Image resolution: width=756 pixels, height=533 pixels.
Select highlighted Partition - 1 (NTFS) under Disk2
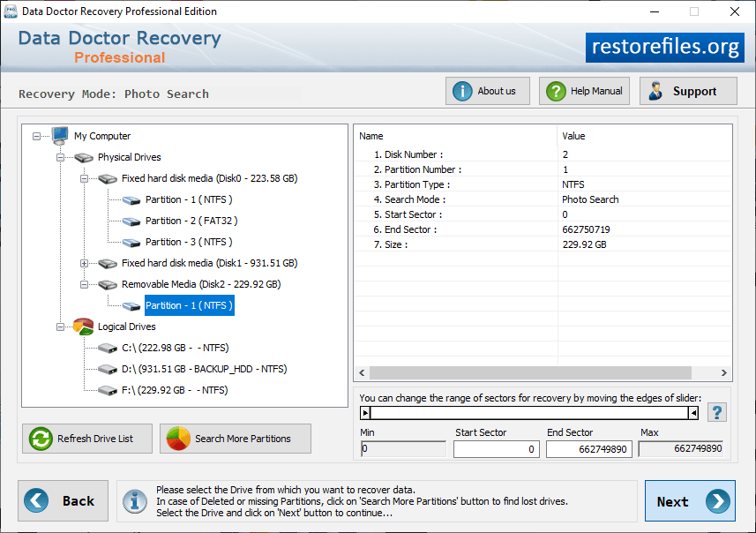(190, 305)
